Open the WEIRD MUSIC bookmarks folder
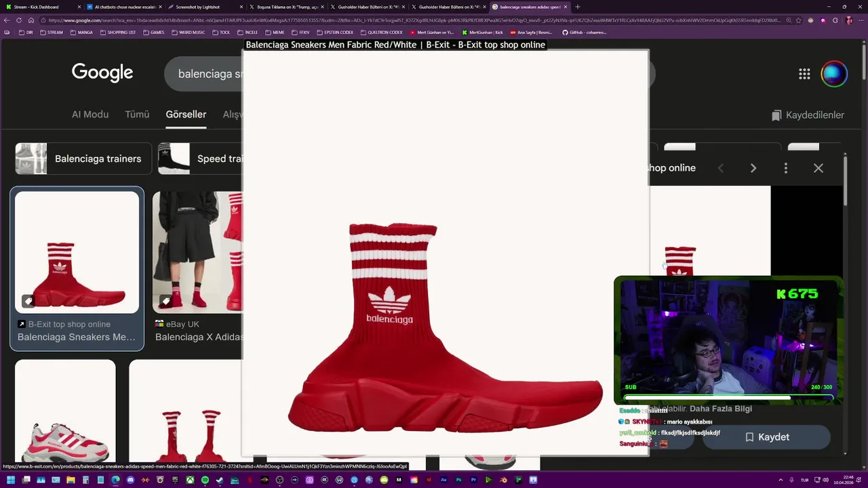 189,32
